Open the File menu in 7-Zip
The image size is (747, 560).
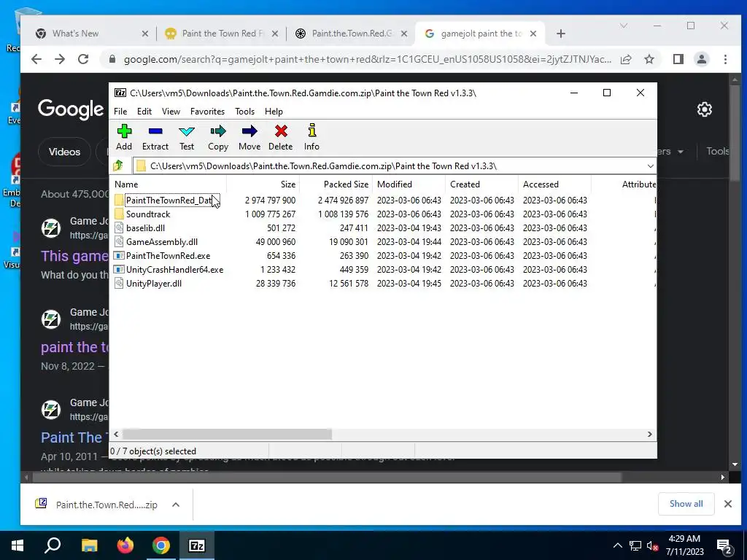coord(120,112)
